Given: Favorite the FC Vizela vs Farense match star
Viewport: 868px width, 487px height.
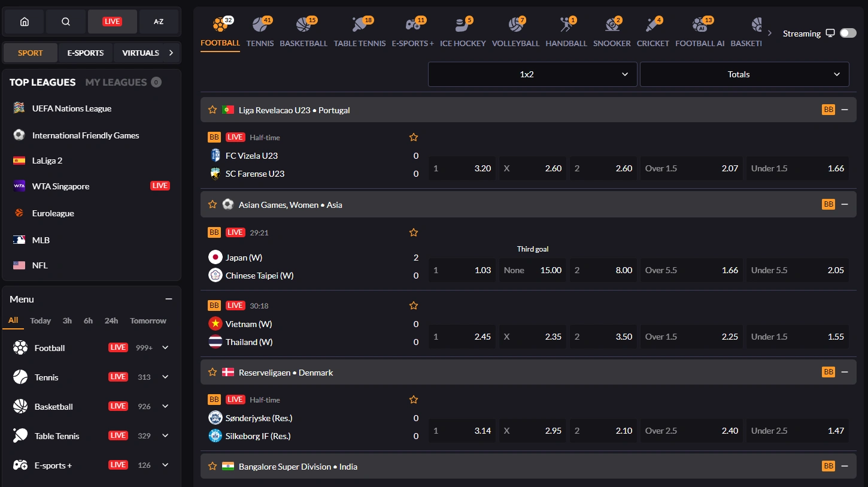Looking at the screenshot, I should (413, 137).
